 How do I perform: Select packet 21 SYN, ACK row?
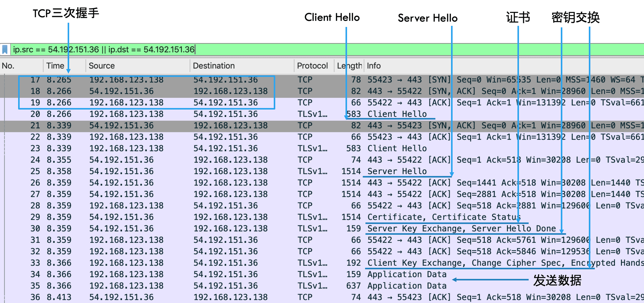pyautogui.click(x=322, y=126)
